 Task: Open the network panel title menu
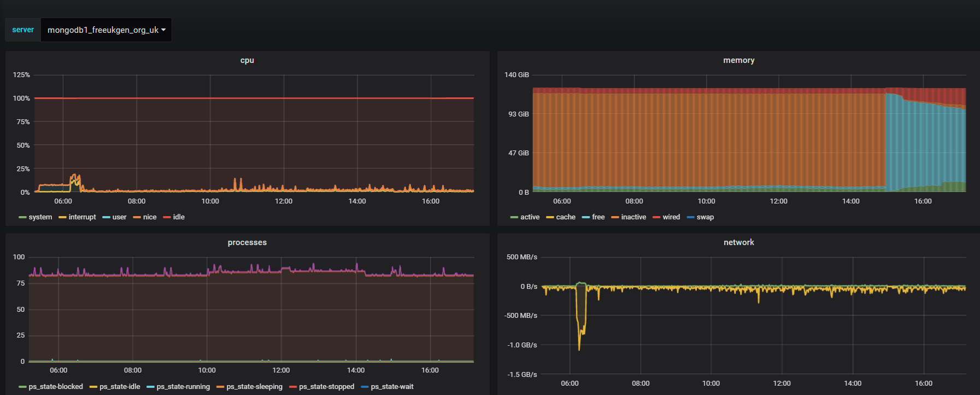(738, 242)
